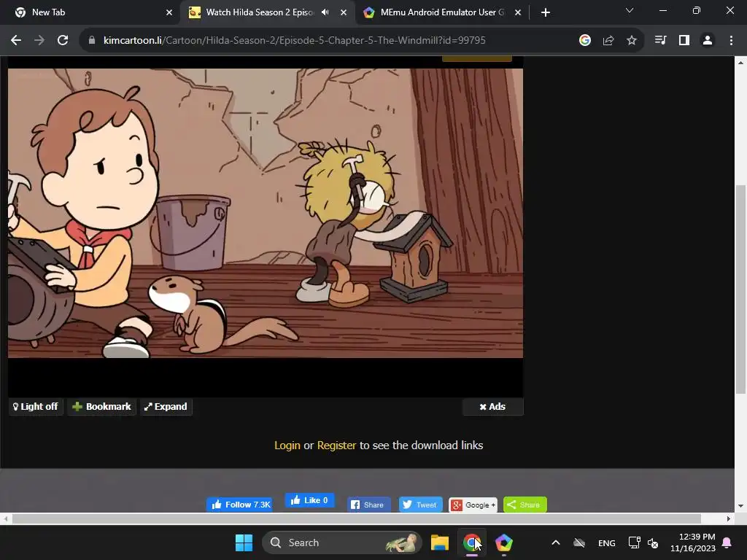Click the address bar URL

click(295, 41)
